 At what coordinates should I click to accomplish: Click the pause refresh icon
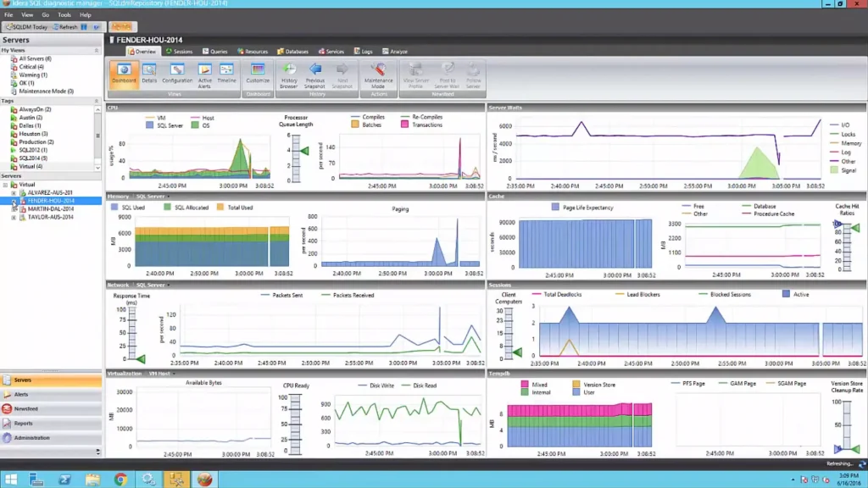(x=84, y=26)
